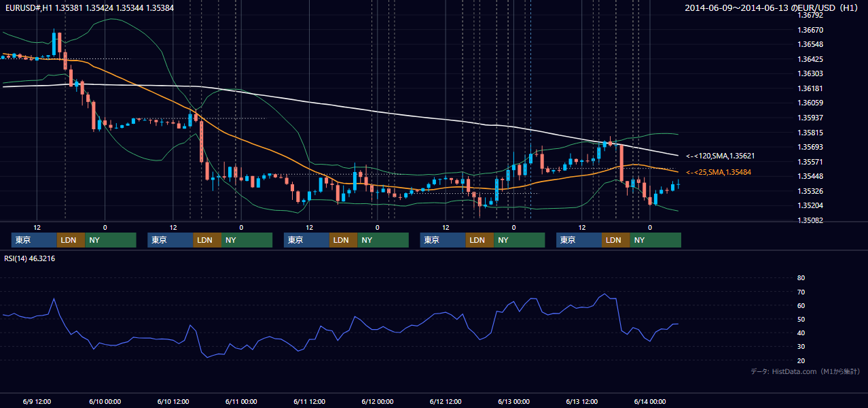Click the RSI(14) 46.3216 indicator label
This screenshot has width=868, height=408.
(30, 258)
